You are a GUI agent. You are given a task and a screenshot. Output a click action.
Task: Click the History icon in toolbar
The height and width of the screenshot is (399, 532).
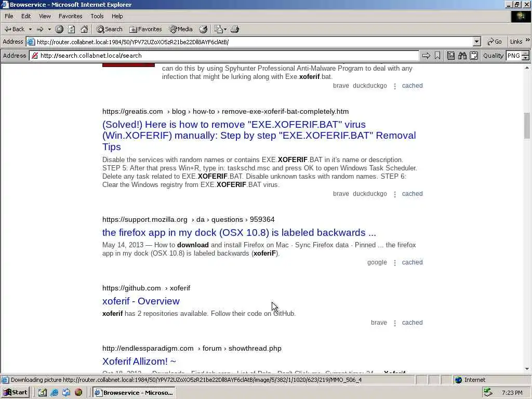click(203, 29)
